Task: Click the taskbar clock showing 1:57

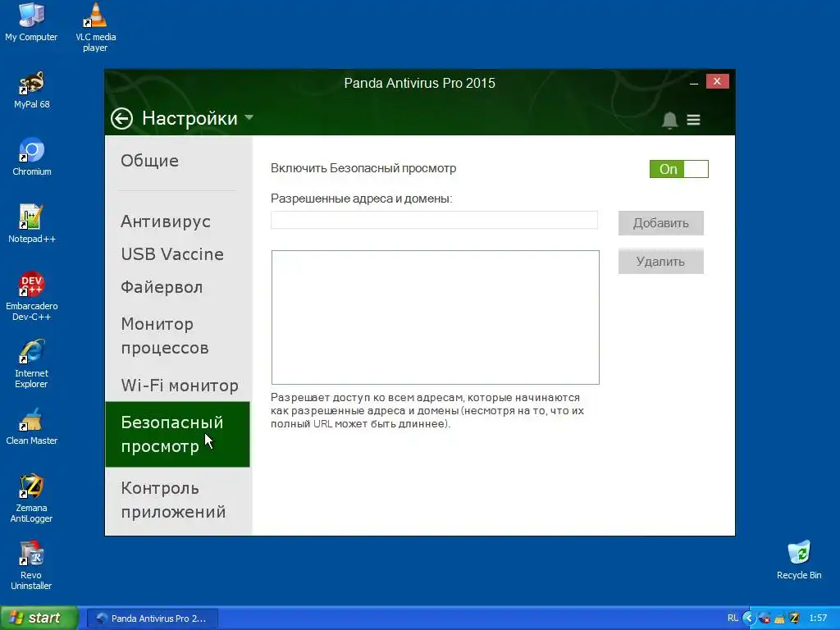Action: [x=818, y=619]
